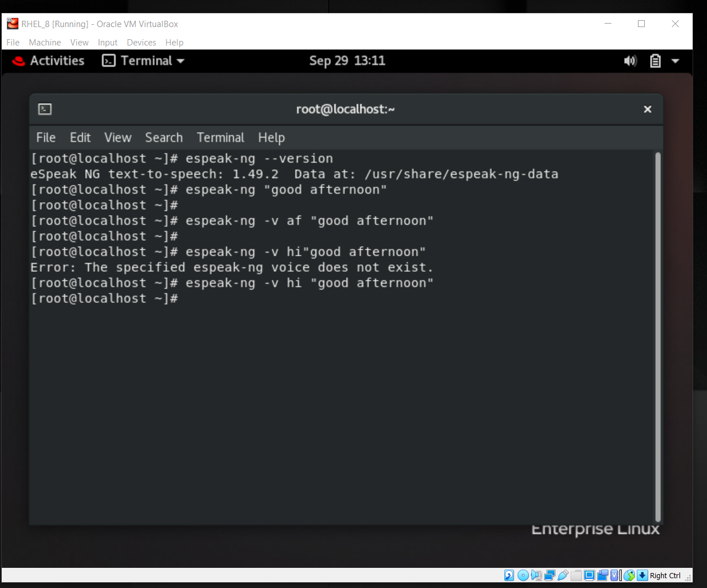Image resolution: width=707 pixels, height=588 pixels.
Task: Open the Terminal dropdown in the top bar
Action: click(x=142, y=60)
